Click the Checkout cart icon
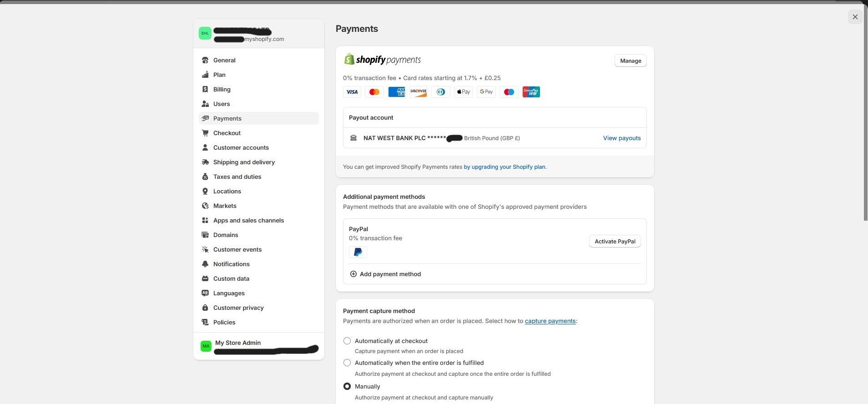 pyautogui.click(x=205, y=133)
